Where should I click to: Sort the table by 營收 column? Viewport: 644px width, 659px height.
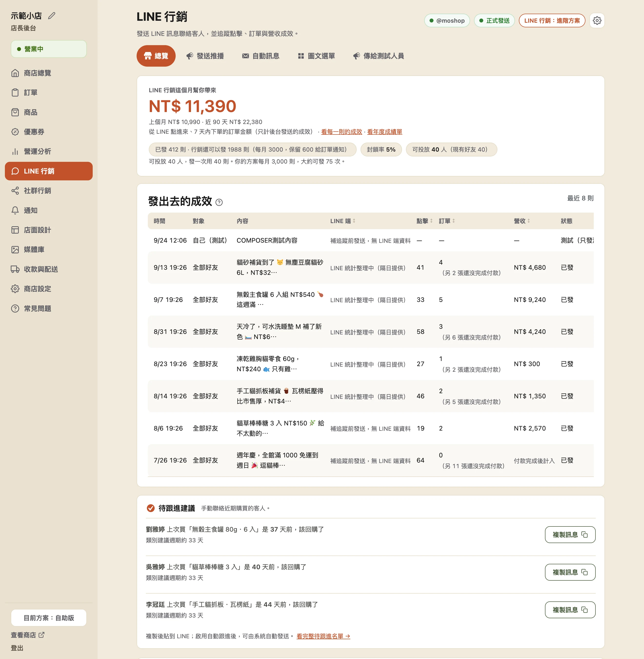click(x=522, y=221)
